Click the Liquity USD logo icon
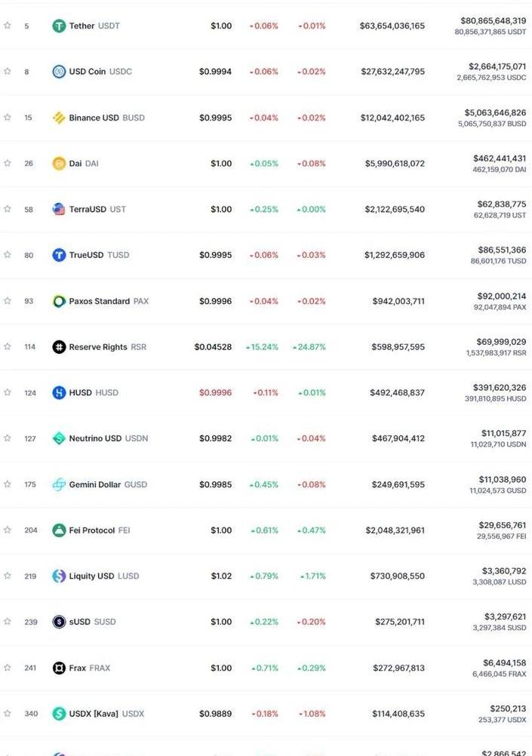This screenshot has width=532, height=756. pos(59,576)
